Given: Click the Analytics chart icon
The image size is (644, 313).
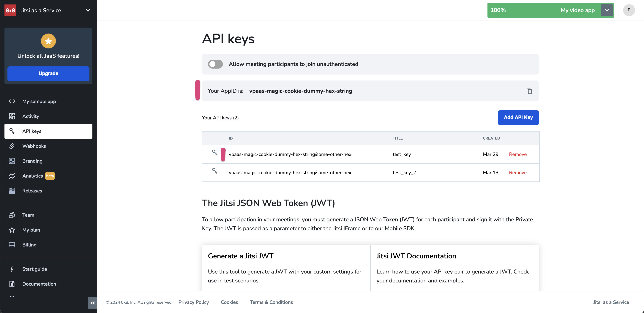Looking at the screenshot, I should [12, 176].
